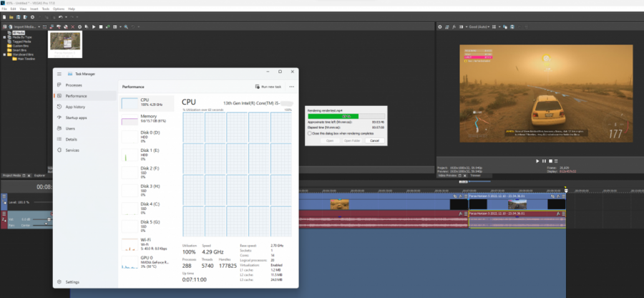Select Smart Bins folder in media tree

[19, 50]
